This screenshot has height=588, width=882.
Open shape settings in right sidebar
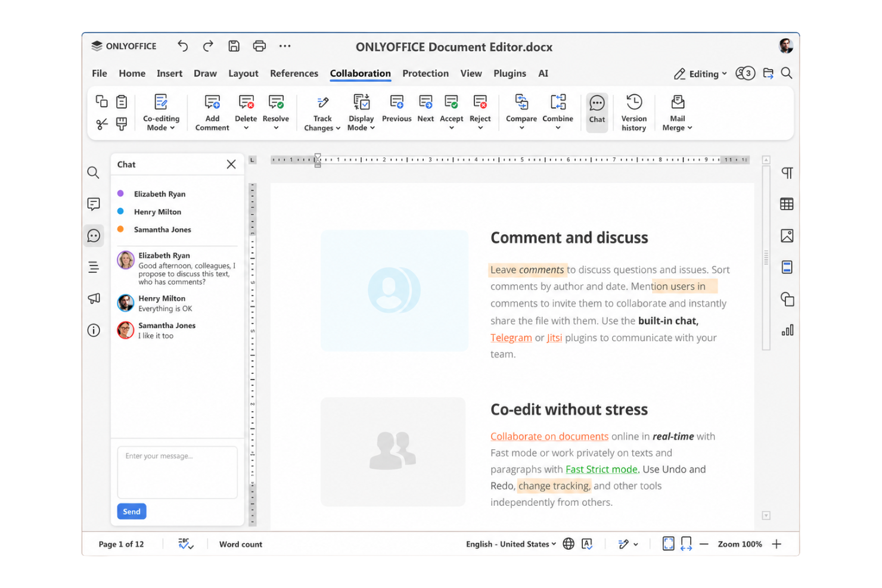pos(787,299)
